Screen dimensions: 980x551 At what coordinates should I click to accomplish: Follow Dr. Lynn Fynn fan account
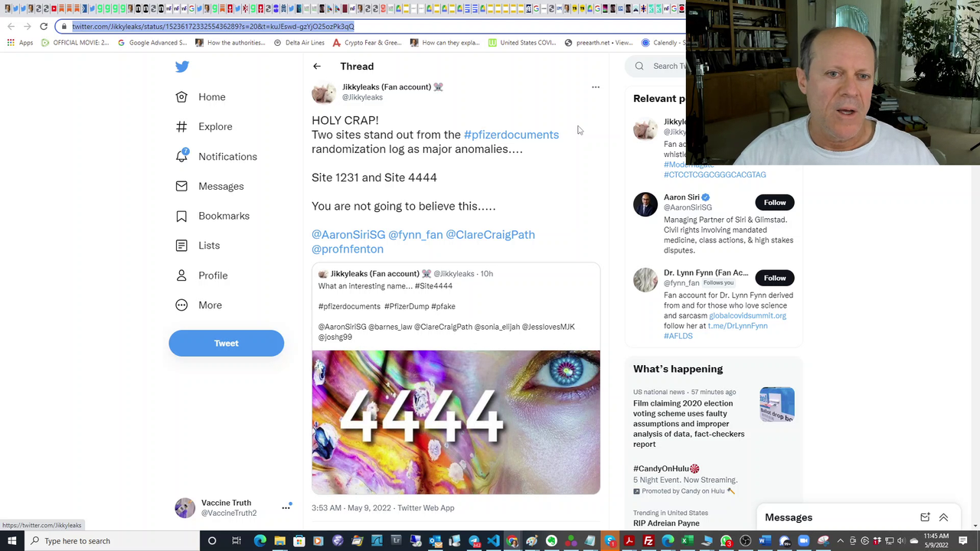click(x=774, y=278)
